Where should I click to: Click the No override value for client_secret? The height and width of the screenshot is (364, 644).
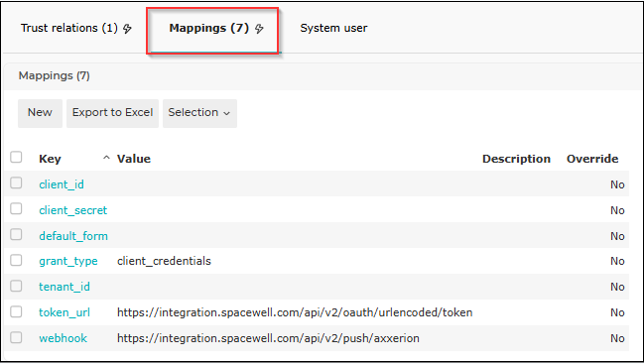(617, 210)
